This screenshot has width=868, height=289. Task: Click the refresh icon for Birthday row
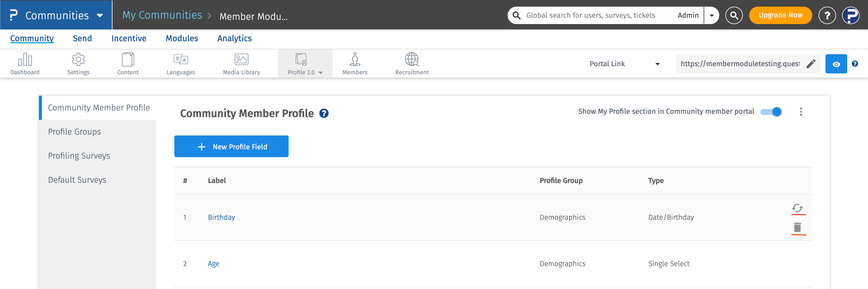[797, 208]
